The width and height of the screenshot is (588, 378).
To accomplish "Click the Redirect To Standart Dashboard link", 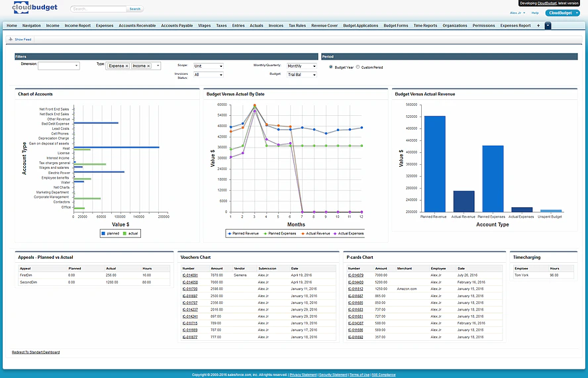I will point(36,352).
